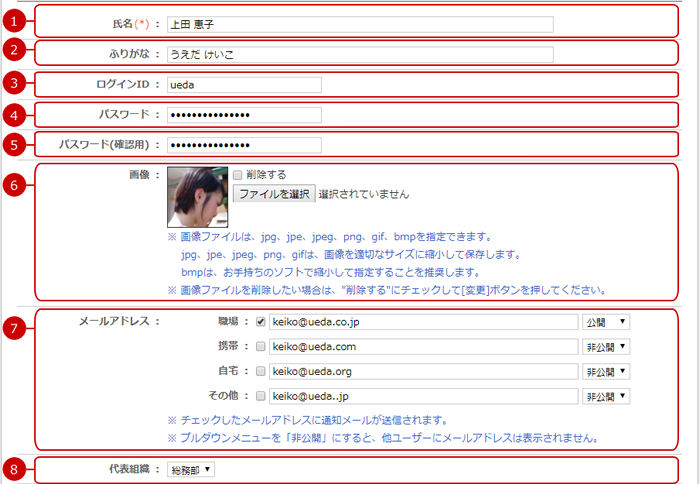Enable the 携帯 email notification checkbox

tap(260, 346)
